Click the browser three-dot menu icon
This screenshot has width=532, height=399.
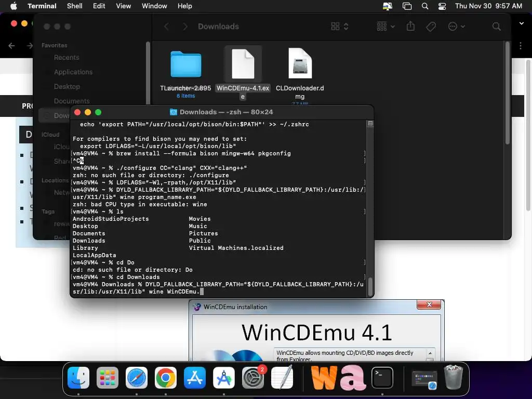(x=521, y=46)
